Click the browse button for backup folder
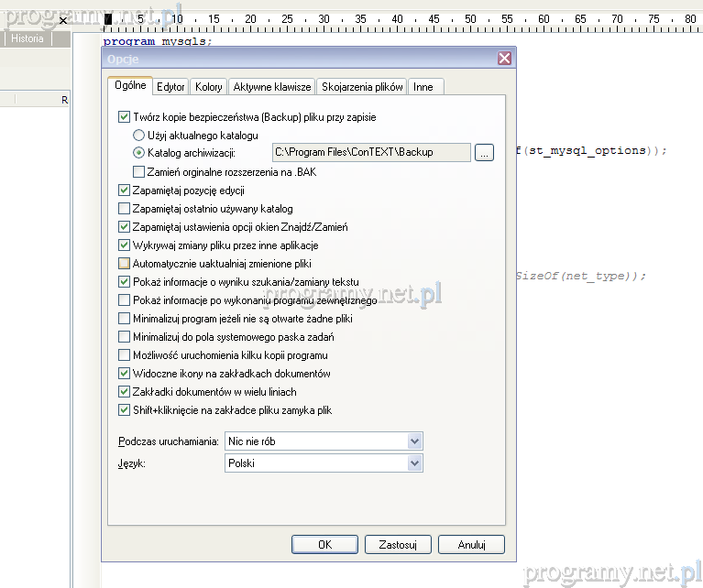703x588 pixels. coord(485,152)
